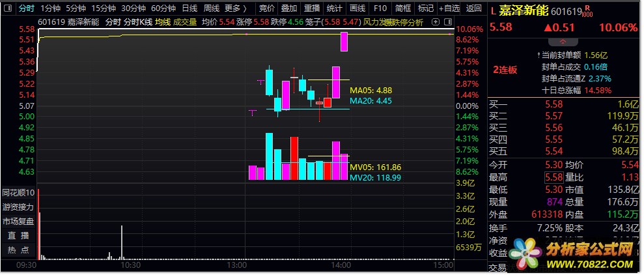Screen dimensions: 644x275
Task: Click the 换手 value 7.25%
Action: click(x=550, y=227)
